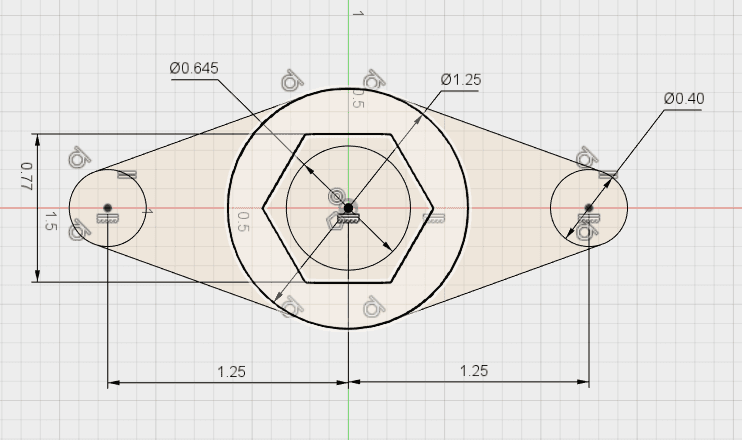
Task: Select the tangent glyph above right small circle
Action: click(587, 157)
